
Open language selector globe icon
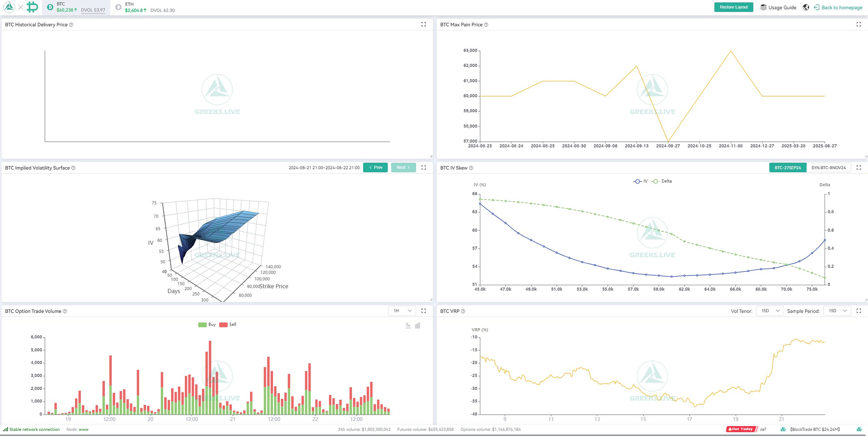(806, 7)
